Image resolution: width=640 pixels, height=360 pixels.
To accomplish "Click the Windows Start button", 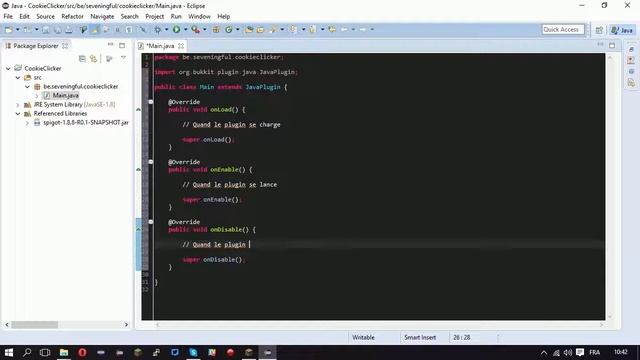I will pos(9,352).
